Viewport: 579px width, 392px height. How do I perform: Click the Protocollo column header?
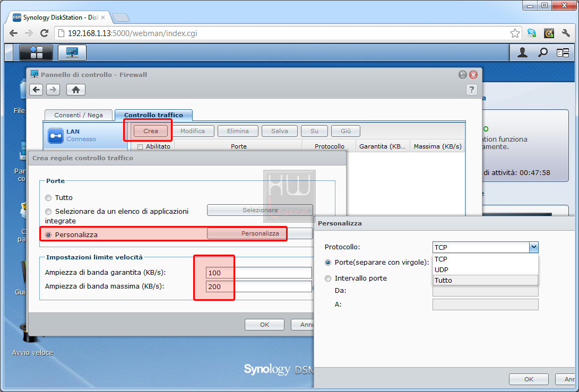tap(330, 146)
